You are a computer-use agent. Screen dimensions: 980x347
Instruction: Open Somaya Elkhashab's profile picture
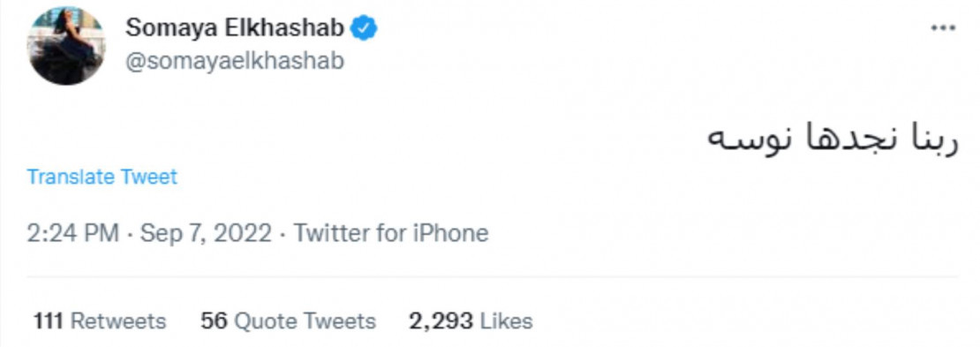(x=65, y=46)
